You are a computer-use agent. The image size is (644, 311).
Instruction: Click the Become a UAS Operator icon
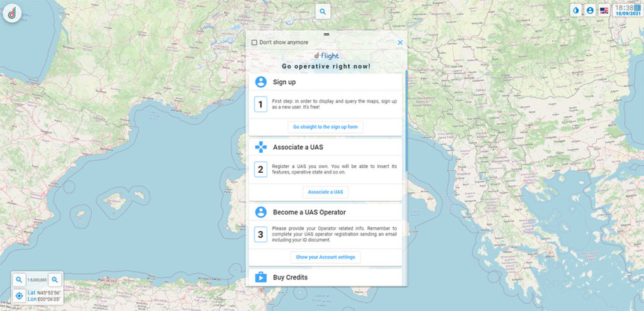coord(261,212)
